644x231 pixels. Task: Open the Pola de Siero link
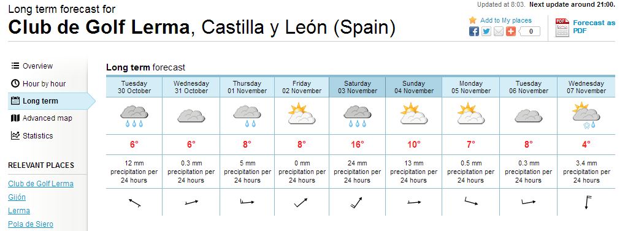click(31, 224)
